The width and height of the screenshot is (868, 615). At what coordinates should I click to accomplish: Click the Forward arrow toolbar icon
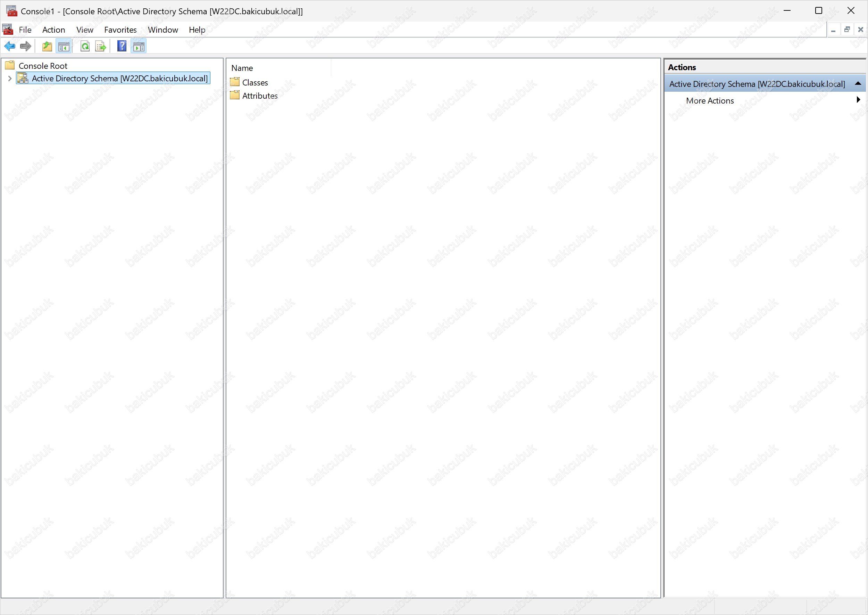point(25,47)
